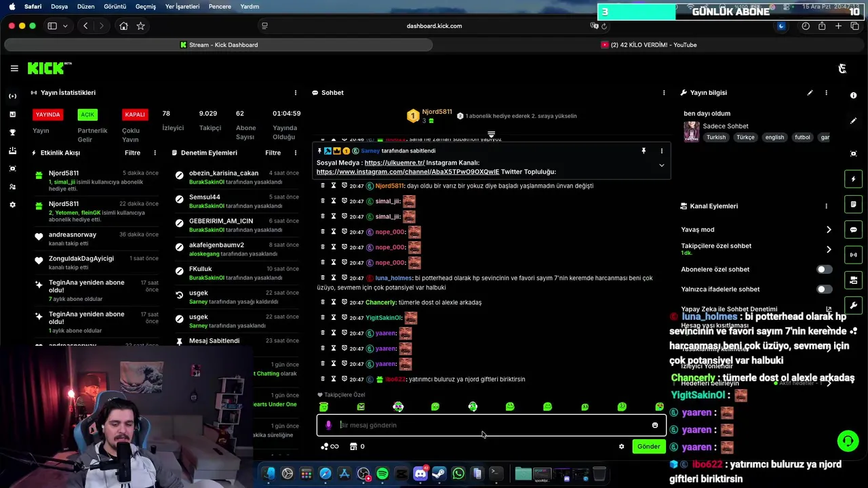This screenshot has height=488, width=868.
Task: Open Discord from the Dock
Action: pos(420,474)
